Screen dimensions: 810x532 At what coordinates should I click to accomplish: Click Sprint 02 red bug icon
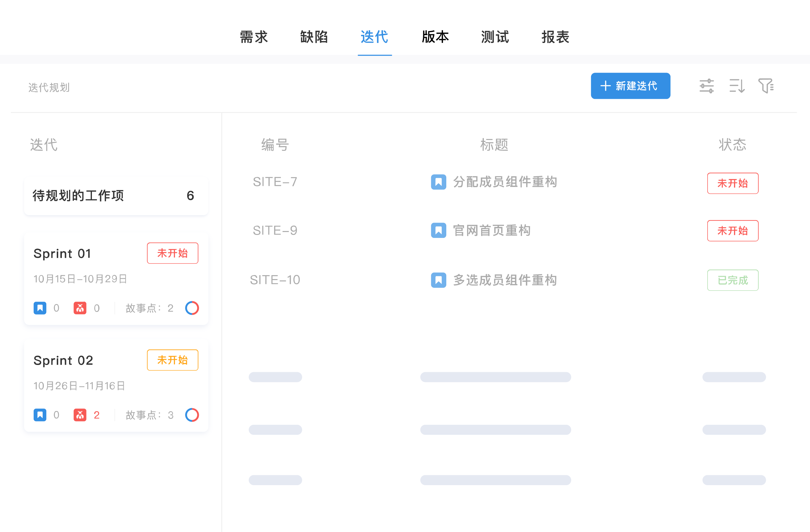[x=80, y=415]
